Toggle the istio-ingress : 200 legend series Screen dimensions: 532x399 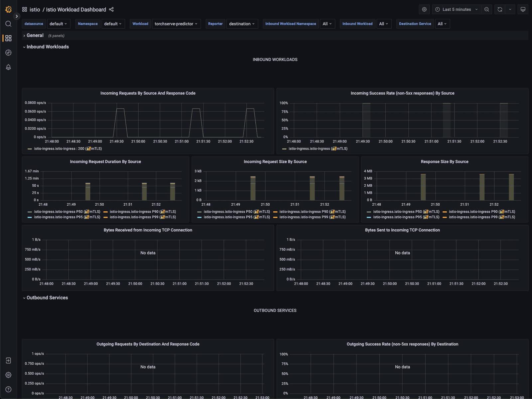[68, 149]
